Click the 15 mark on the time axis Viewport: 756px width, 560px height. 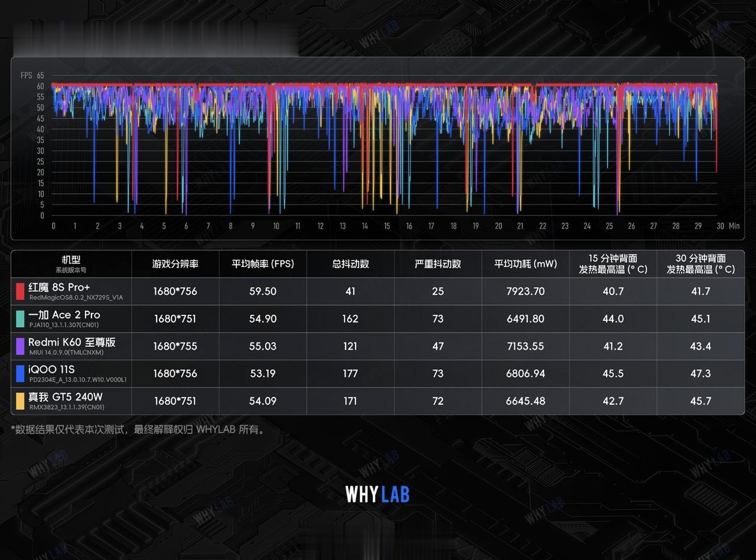[x=387, y=226]
